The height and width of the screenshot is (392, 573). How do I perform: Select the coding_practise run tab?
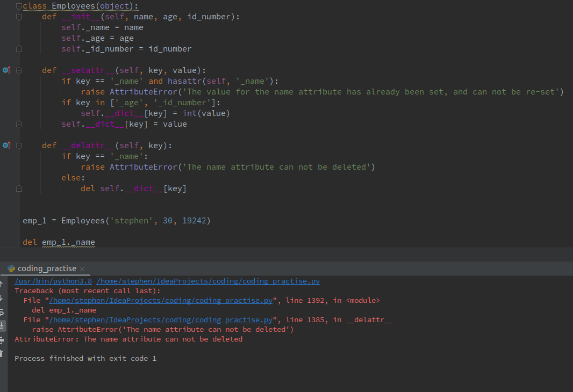pyautogui.click(x=47, y=268)
